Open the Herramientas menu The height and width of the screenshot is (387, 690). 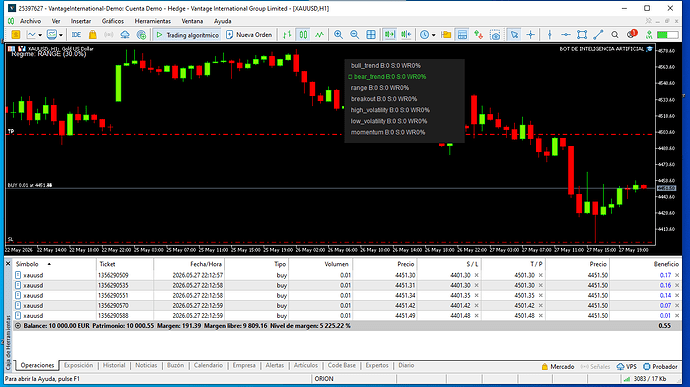click(153, 21)
